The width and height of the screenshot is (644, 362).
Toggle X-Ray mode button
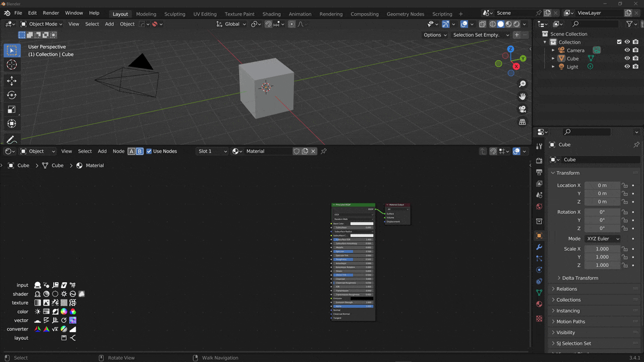click(x=482, y=24)
